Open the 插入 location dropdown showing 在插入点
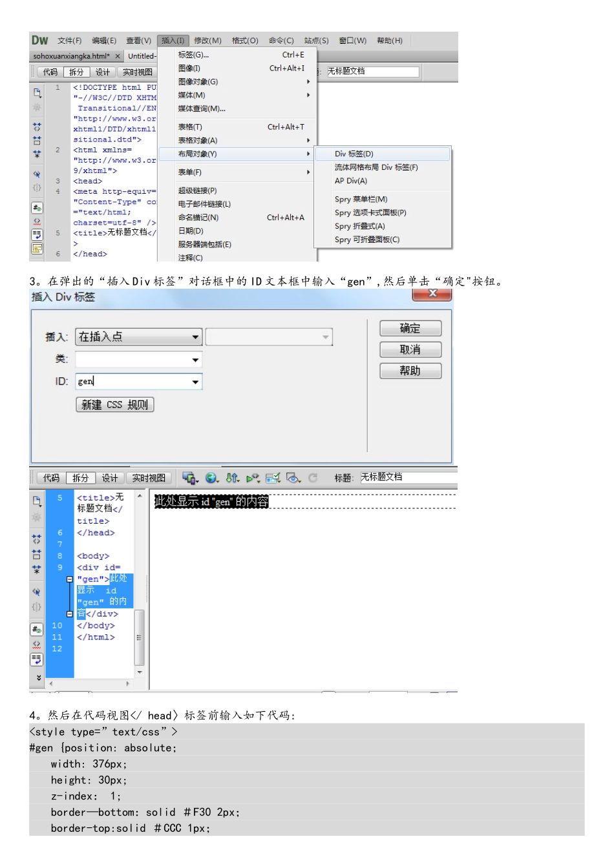 tap(139, 337)
